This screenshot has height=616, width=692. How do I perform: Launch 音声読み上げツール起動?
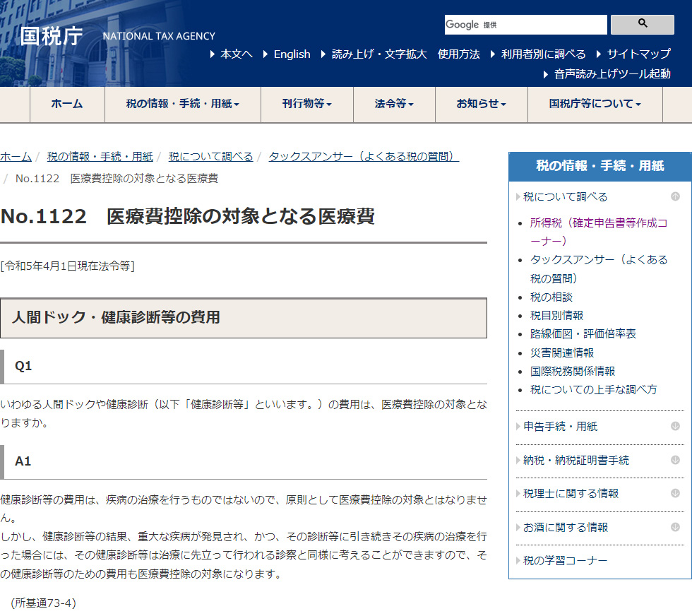click(612, 73)
